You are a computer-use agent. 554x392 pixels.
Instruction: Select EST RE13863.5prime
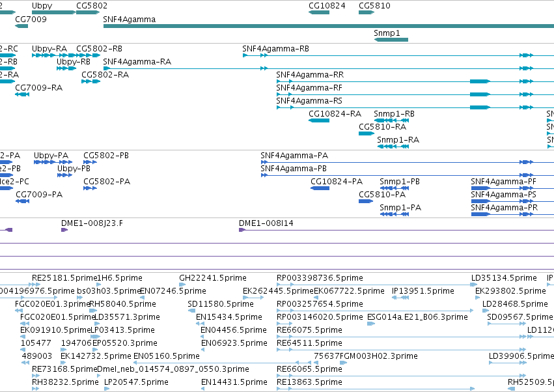pyautogui.click(x=376, y=389)
